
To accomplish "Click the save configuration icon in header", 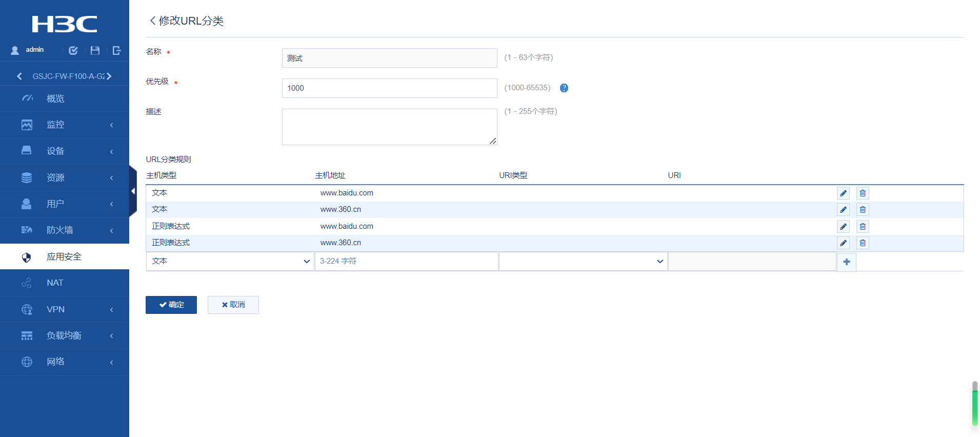I will 95,50.
